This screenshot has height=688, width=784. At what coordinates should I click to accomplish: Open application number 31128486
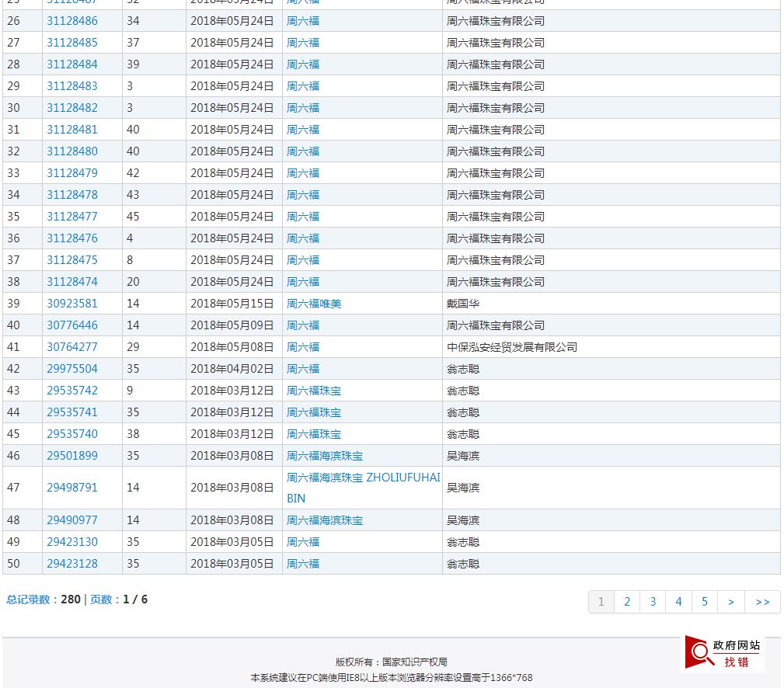tap(72, 21)
